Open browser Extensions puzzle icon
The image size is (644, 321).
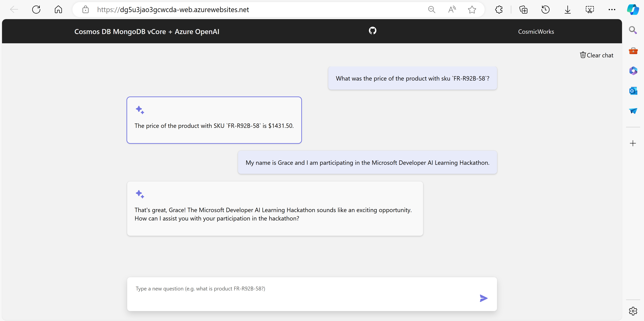tap(499, 10)
